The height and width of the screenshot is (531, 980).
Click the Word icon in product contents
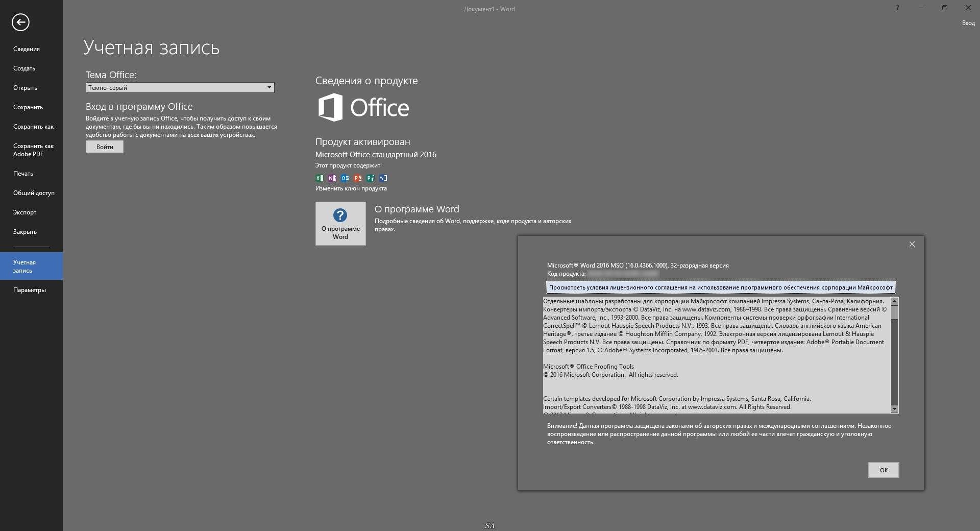pos(383,178)
